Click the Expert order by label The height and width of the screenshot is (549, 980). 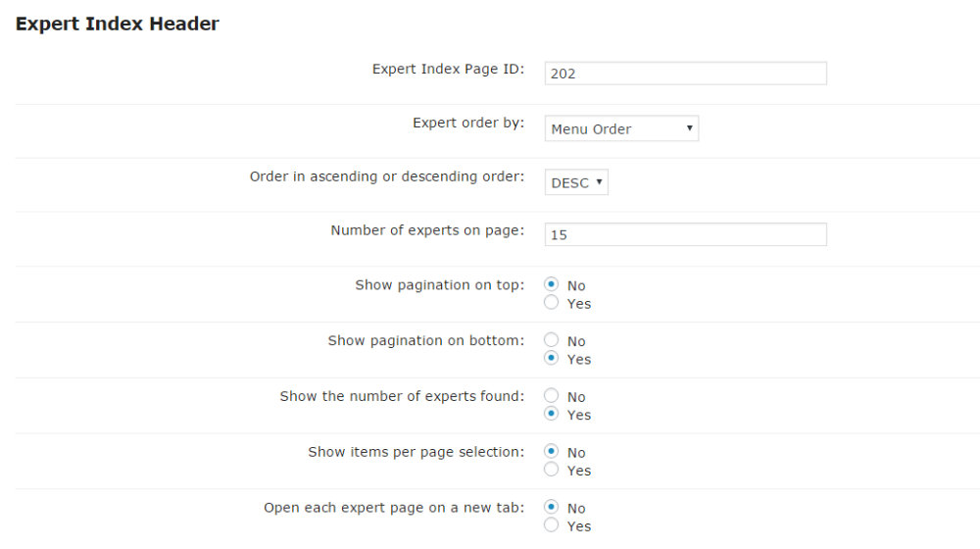[x=468, y=123]
